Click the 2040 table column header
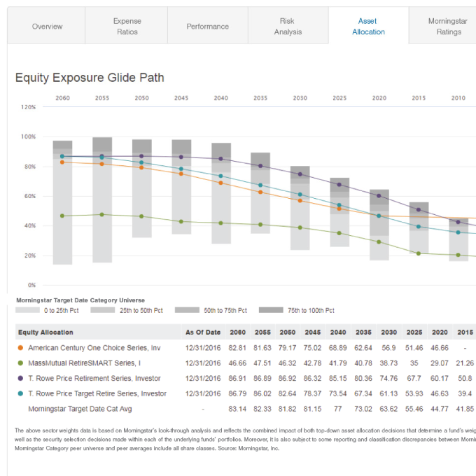Image resolution: width=476 pixels, height=476 pixels. 338,332
